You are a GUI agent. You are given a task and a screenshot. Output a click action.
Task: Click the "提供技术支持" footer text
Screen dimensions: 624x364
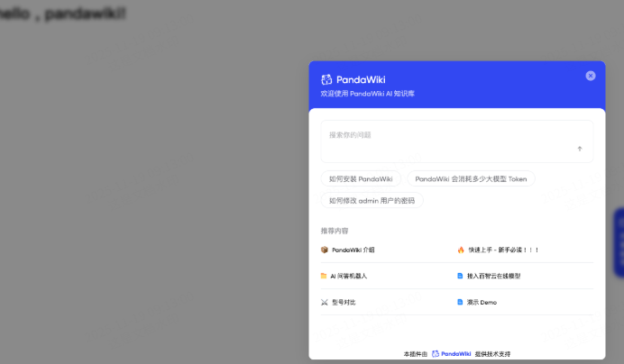[492, 354]
